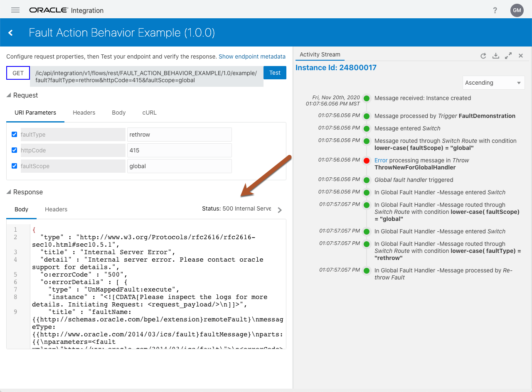Screen dimensions: 532x392
Task: Expand the Activity Stream panel to full size
Action: pyautogui.click(x=508, y=56)
